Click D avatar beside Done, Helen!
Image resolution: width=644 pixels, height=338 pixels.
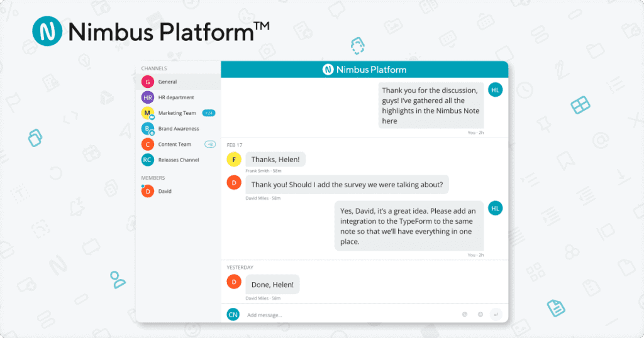pyautogui.click(x=234, y=282)
